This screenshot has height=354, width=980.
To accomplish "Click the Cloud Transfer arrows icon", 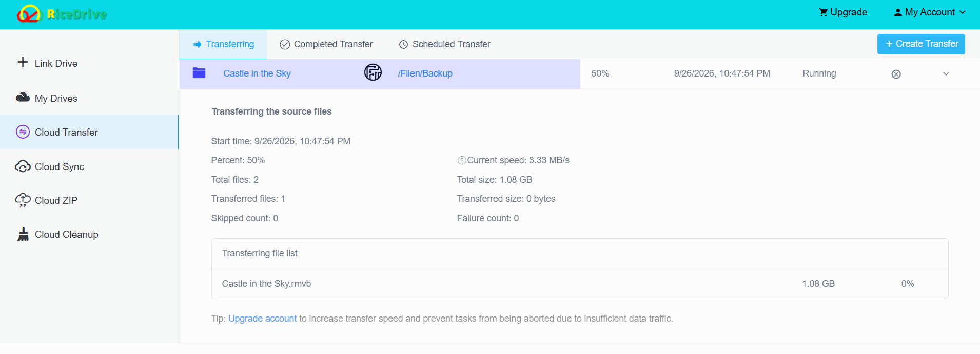I will coord(23,132).
